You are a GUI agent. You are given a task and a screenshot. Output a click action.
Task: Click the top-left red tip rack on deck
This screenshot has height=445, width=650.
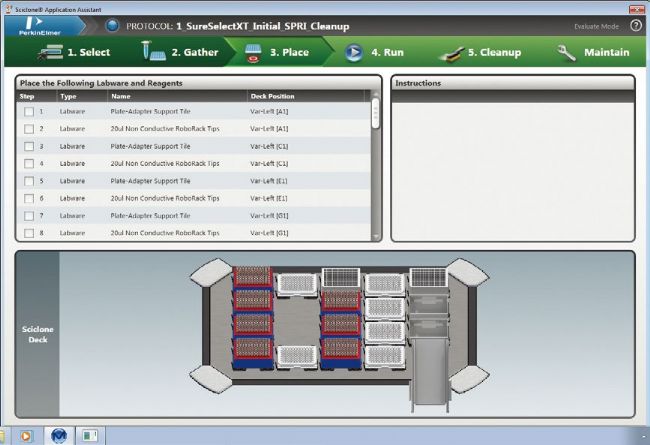252,277
